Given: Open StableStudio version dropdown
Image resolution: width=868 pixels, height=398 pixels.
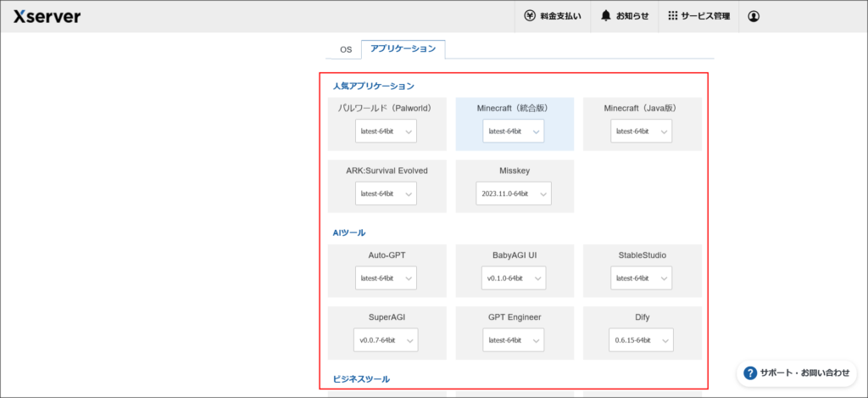Looking at the screenshot, I should pos(641,278).
